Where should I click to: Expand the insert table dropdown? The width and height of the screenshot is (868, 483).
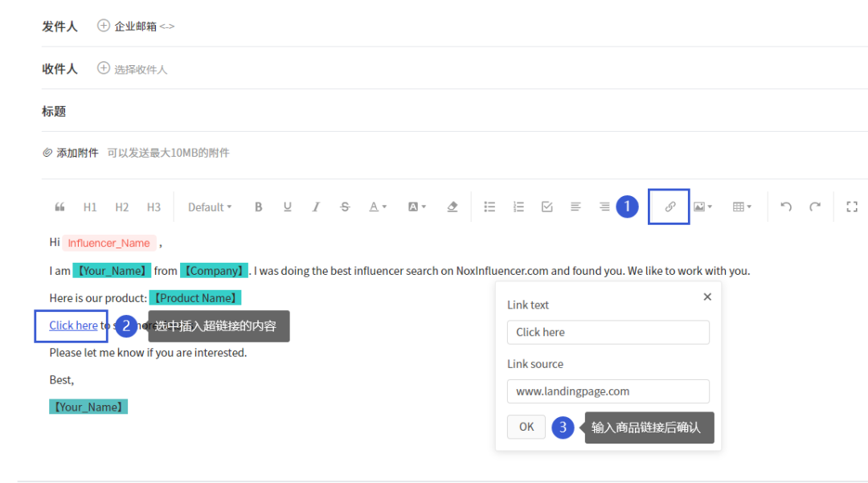point(742,207)
